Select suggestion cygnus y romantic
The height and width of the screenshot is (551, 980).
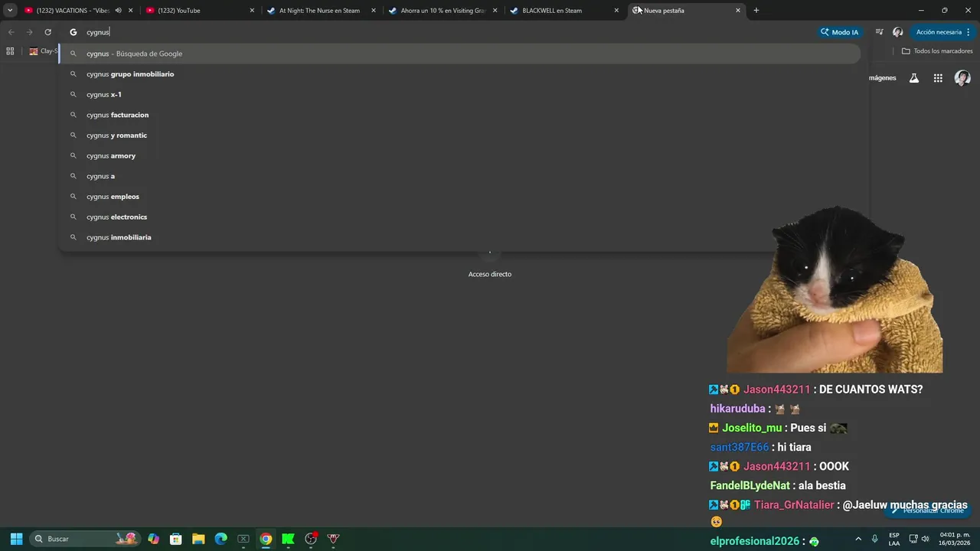459,135
